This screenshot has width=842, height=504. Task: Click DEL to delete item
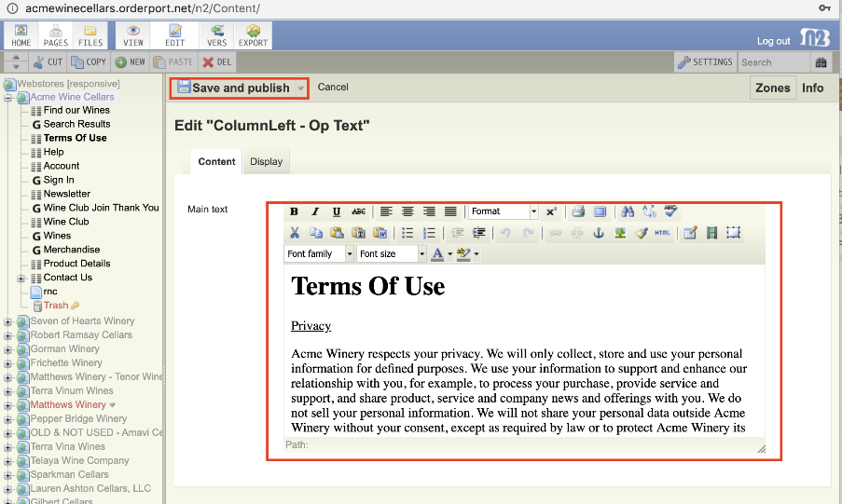click(x=217, y=62)
